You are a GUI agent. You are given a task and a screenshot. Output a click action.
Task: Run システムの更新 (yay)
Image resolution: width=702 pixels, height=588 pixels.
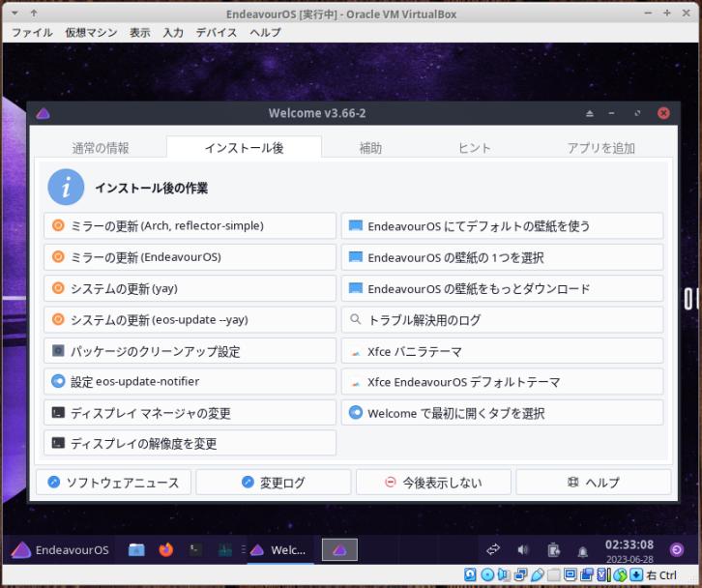click(x=190, y=288)
